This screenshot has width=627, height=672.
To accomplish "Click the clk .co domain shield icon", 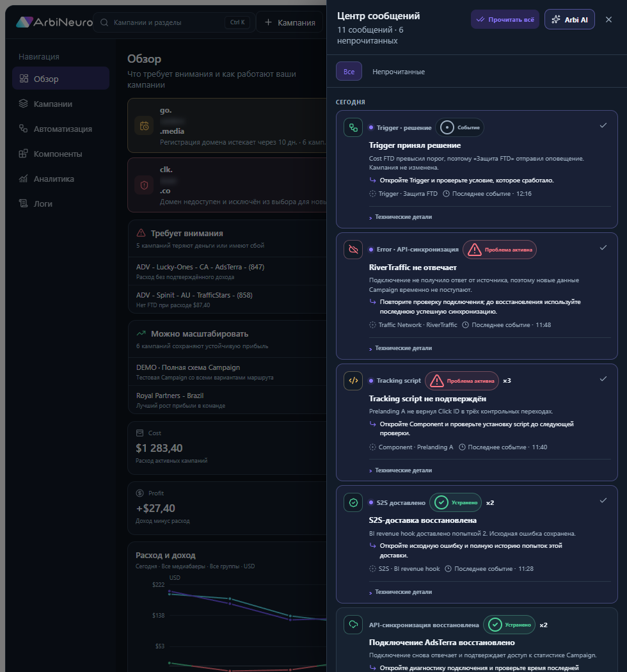I will click(x=144, y=185).
